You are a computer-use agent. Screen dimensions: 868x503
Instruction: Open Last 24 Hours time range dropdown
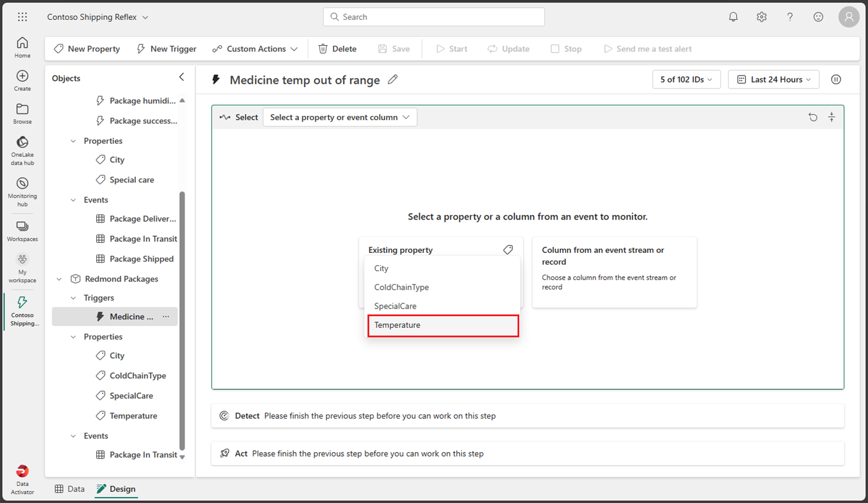[x=774, y=80]
